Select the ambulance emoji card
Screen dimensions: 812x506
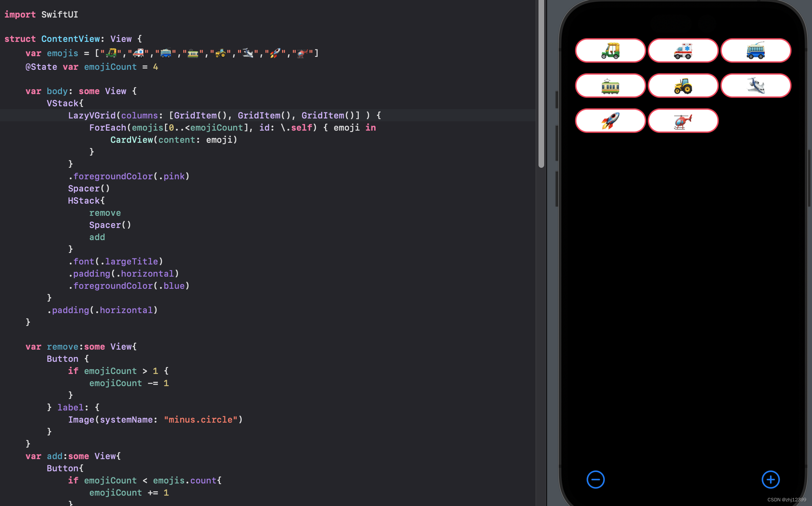click(683, 50)
